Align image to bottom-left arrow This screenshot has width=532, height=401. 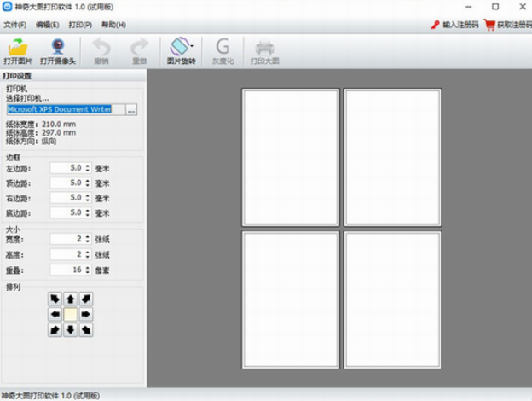55,330
